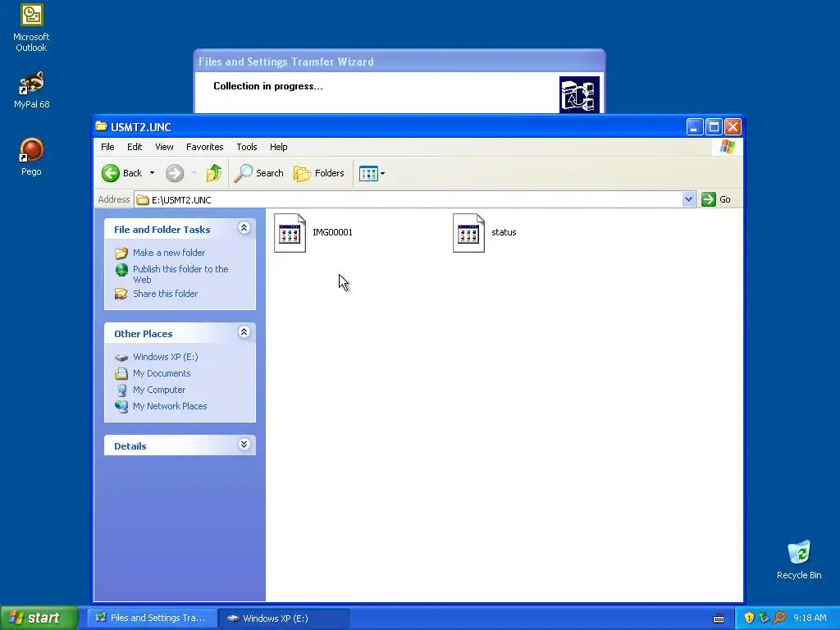Expand the Details panel

[x=244, y=445]
